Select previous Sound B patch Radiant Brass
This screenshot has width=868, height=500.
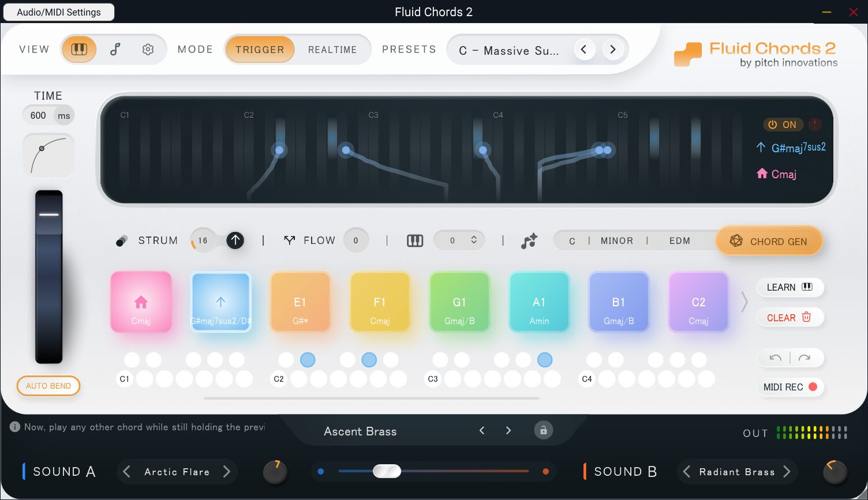[x=686, y=472]
